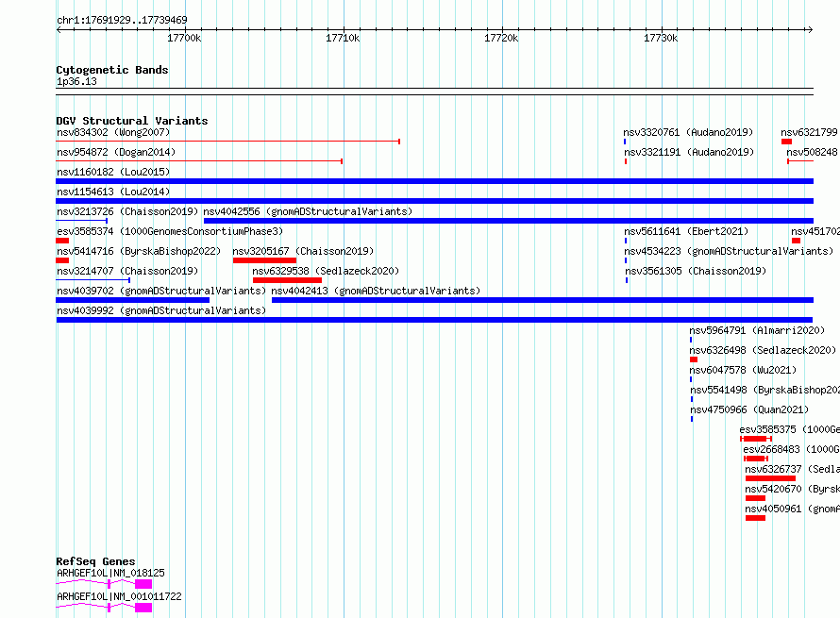This screenshot has height=618, width=840.
Task: Click the nsv834302 (Wong2007) variant label
Action: [113, 132]
